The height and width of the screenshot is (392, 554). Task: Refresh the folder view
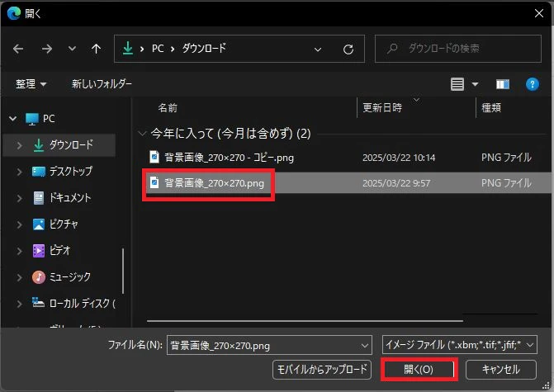point(348,49)
